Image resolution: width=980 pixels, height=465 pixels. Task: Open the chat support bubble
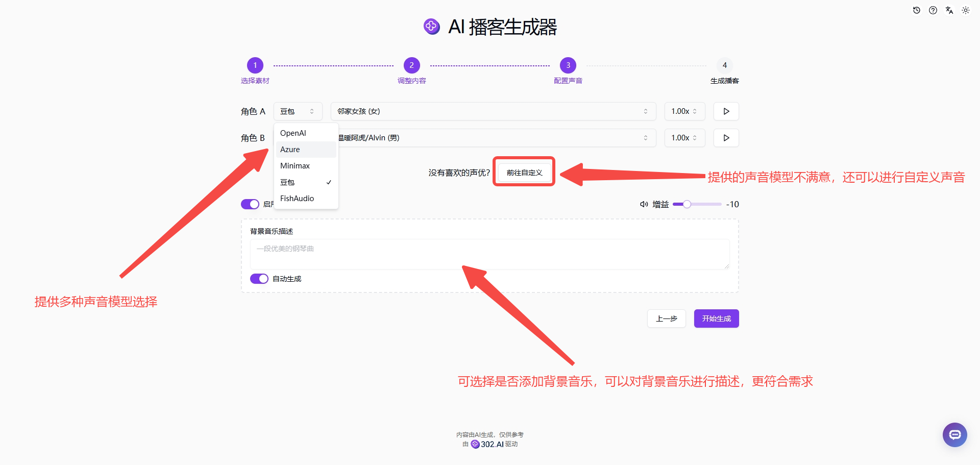pyautogui.click(x=955, y=435)
